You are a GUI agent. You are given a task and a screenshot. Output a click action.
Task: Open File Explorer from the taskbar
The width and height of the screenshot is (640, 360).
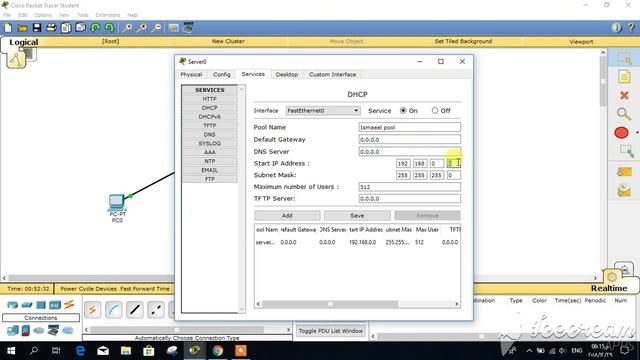coord(126,351)
